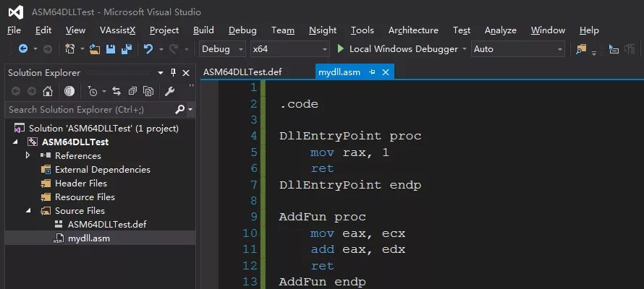Open the Edit menu
This screenshot has height=289, width=644.
[x=43, y=30]
